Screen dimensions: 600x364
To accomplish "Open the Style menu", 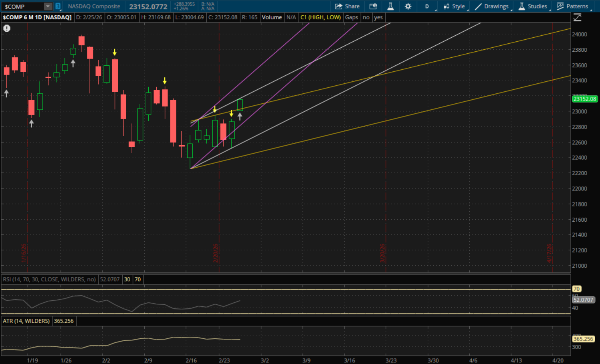I will tap(454, 6).
